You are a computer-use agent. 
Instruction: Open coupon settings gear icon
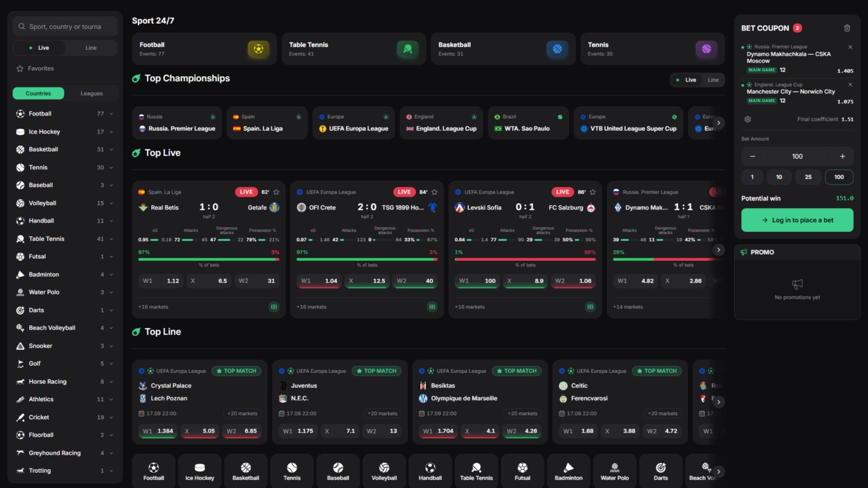click(748, 119)
